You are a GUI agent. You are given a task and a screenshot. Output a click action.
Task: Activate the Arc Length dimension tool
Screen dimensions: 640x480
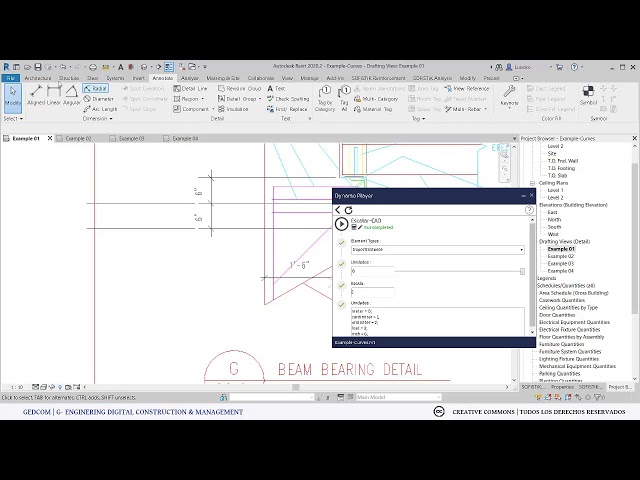pos(100,109)
